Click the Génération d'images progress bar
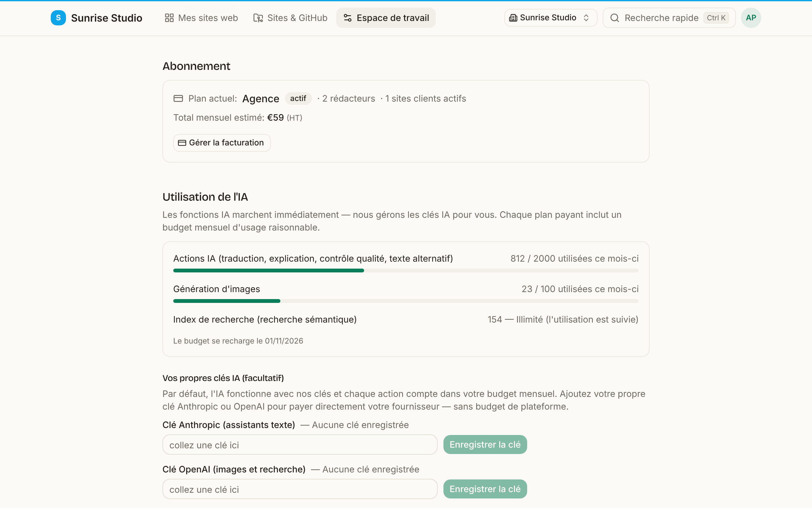Screen dimensions: 812x508 pyautogui.click(x=406, y=301)
